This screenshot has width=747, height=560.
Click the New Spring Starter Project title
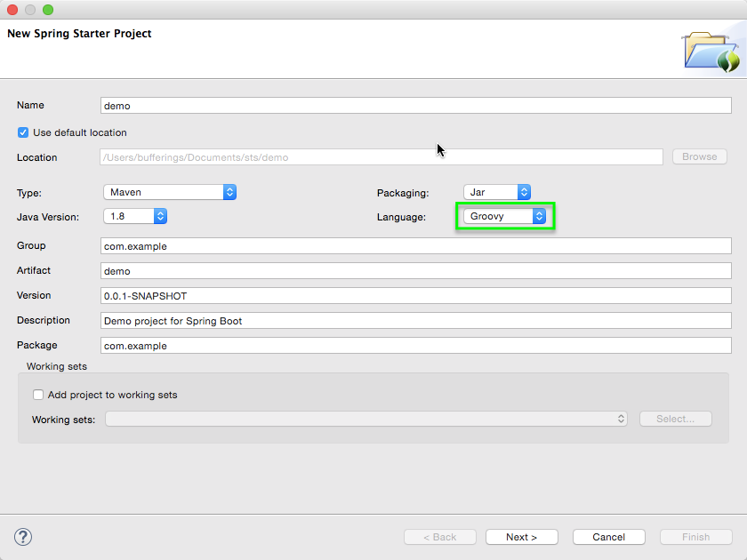click(78, 33)
